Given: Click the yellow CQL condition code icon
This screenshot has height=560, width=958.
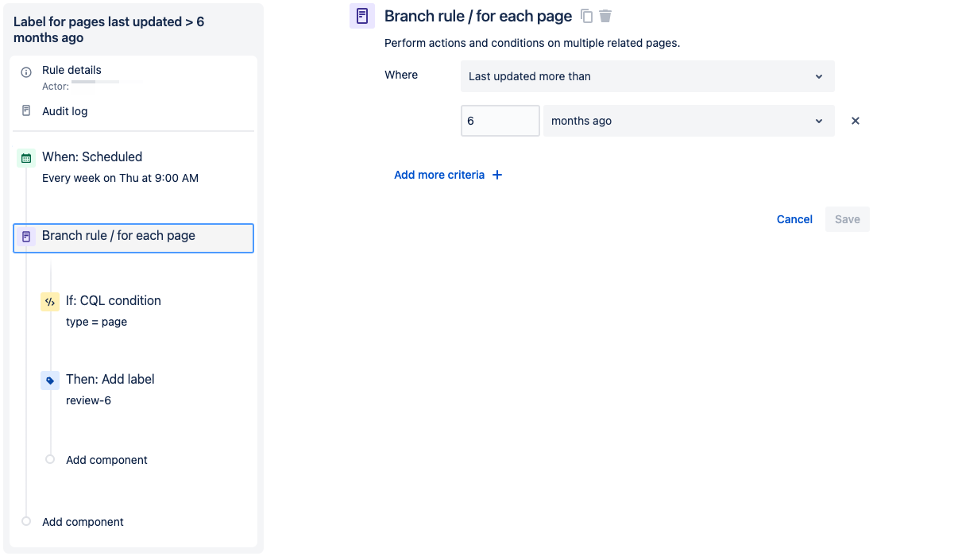Looking at the screenshot, I should [50, 302].
